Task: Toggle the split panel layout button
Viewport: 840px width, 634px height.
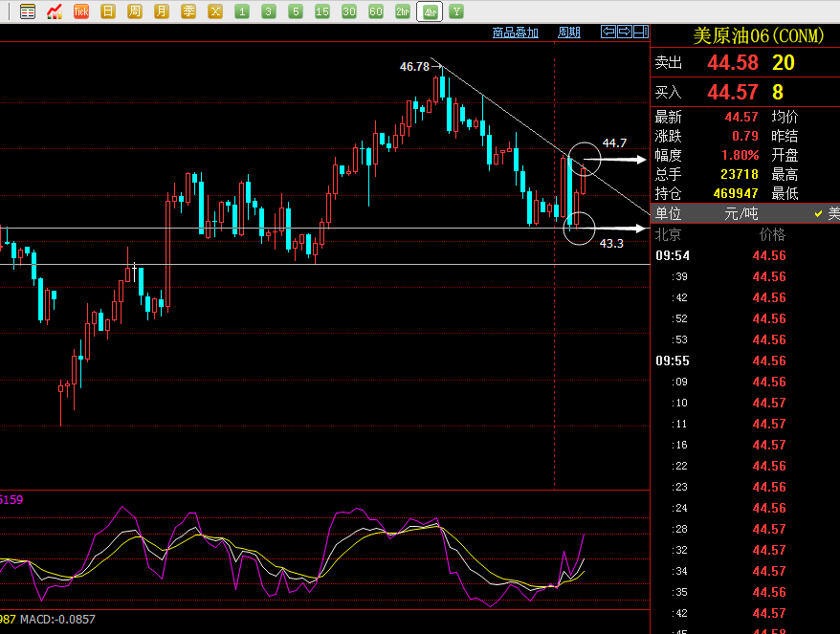Action: point(640,32)
